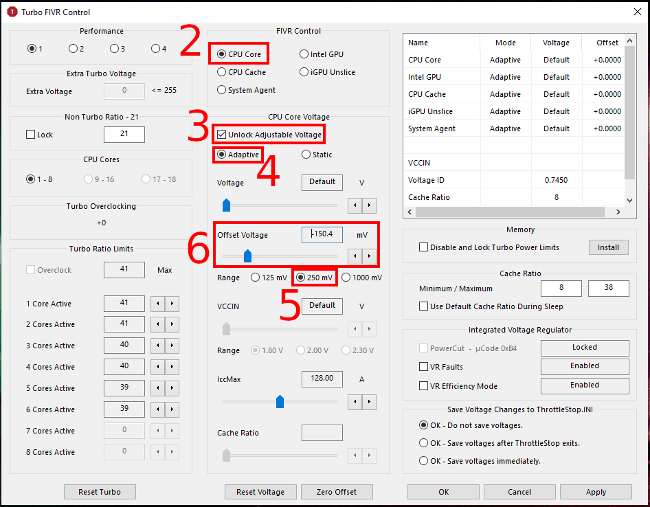The image size is (650, 507).
Task: Click the Voltage slider left arrow
Action: pyautogui.click(x=355, y=205)
